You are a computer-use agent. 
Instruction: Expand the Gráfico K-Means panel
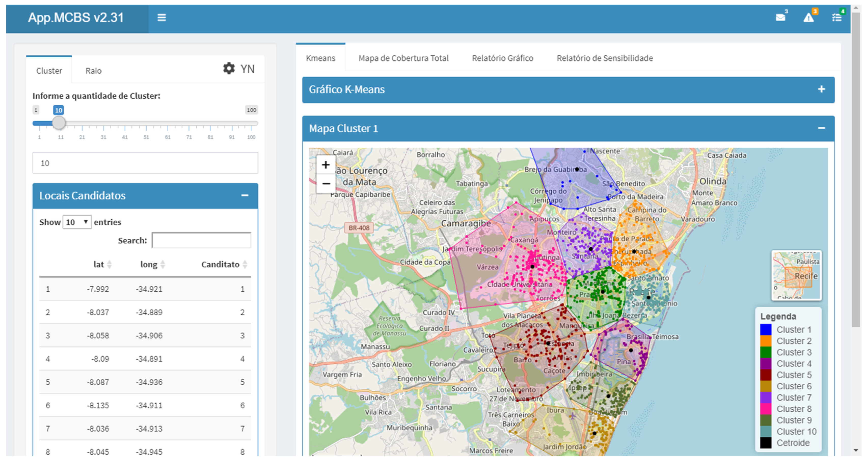(x=821, y=89)
